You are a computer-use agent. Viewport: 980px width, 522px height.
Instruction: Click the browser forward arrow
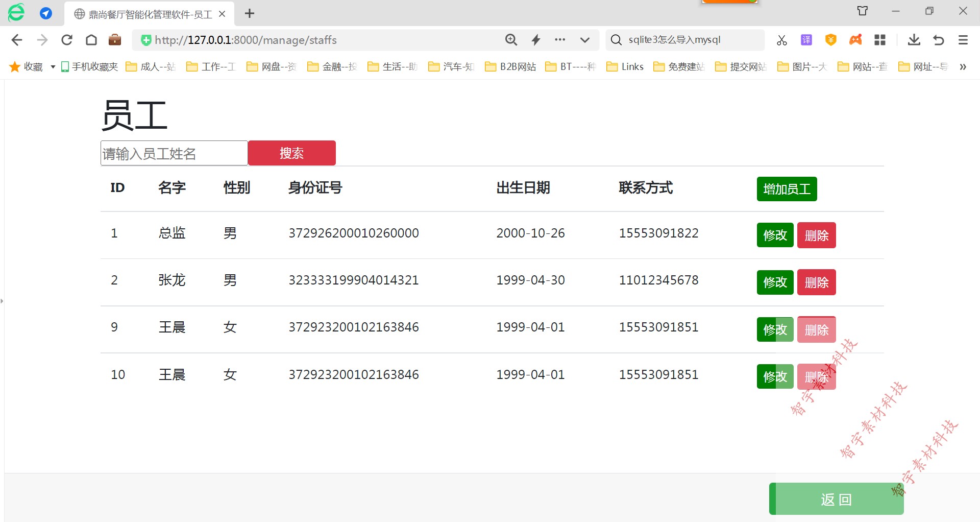point(42,40)
